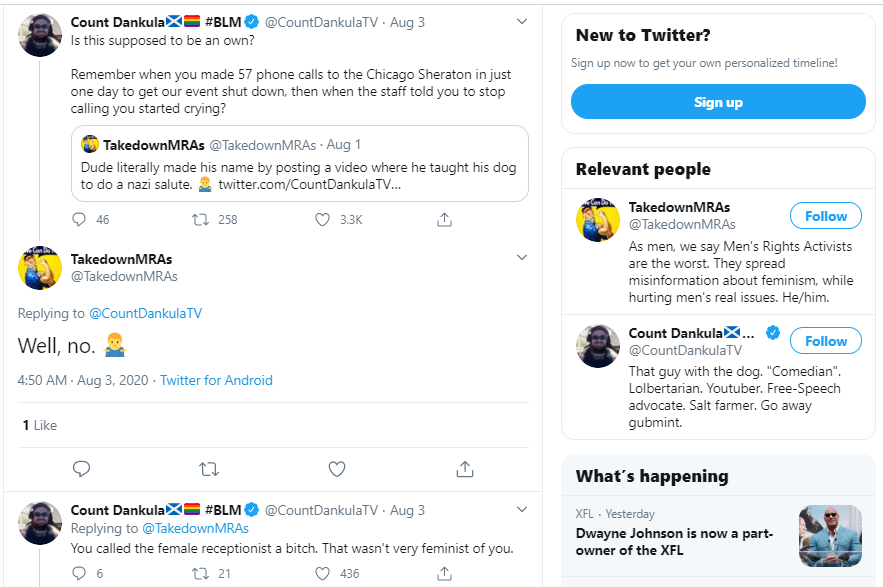This screenshot has width=883, height=587.
Task: Like the 'Well, no.' tweet
Action: coord(337,469)
